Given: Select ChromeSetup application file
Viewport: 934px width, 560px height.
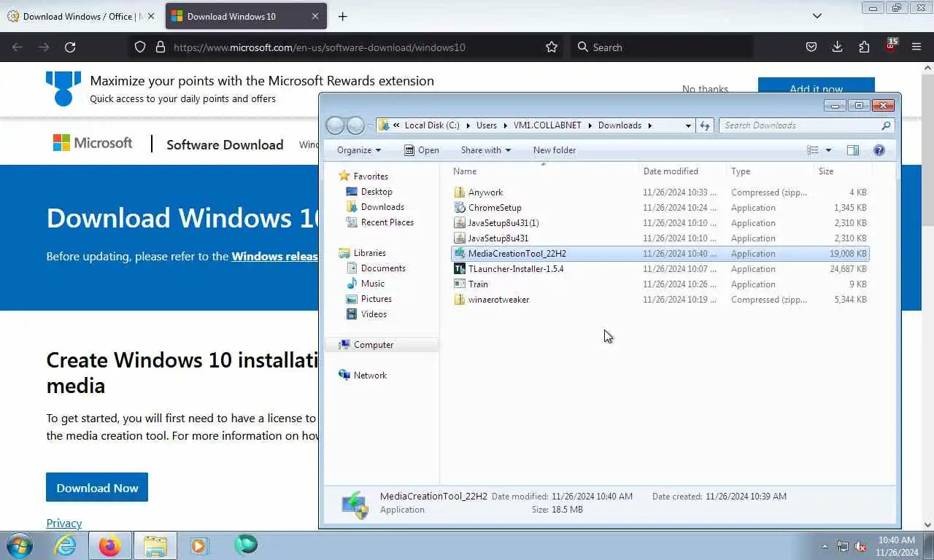Looking at the screenshot, I should pos(660,208).
